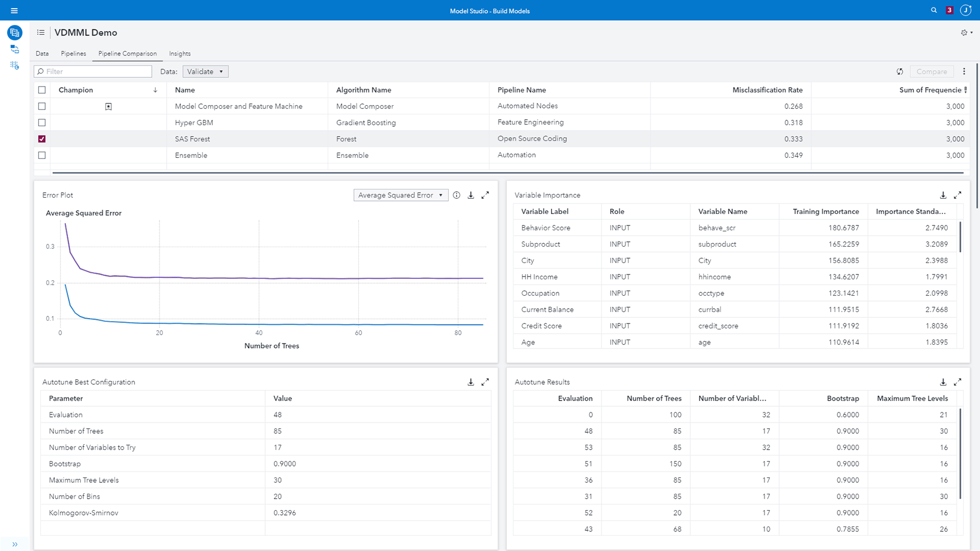Open the project list icon beside VDMML Demo

(41, 33)
